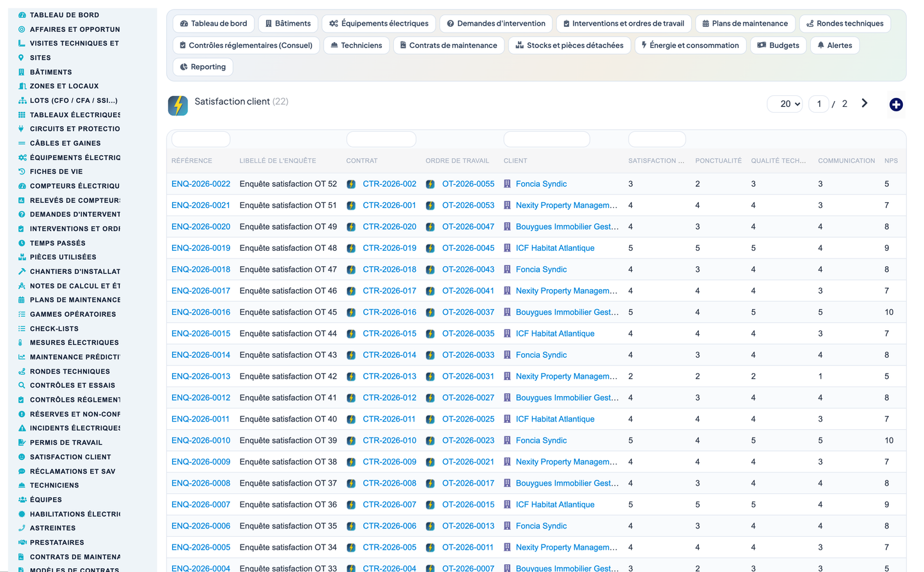
Task: Click Affaires et opportunités sidebar item
Action: 75,29
